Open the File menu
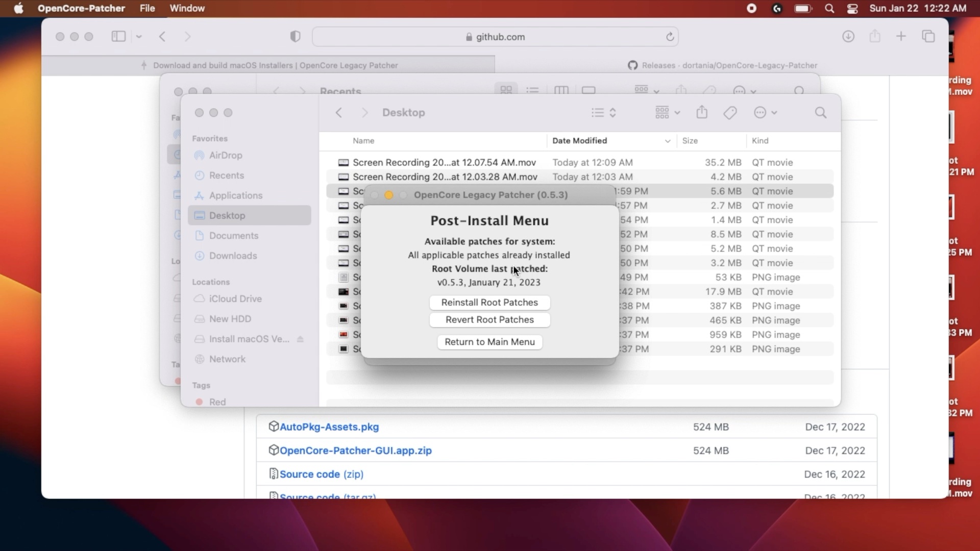Image resolution: width=980 pixels, height=551 pixels. 146,8
